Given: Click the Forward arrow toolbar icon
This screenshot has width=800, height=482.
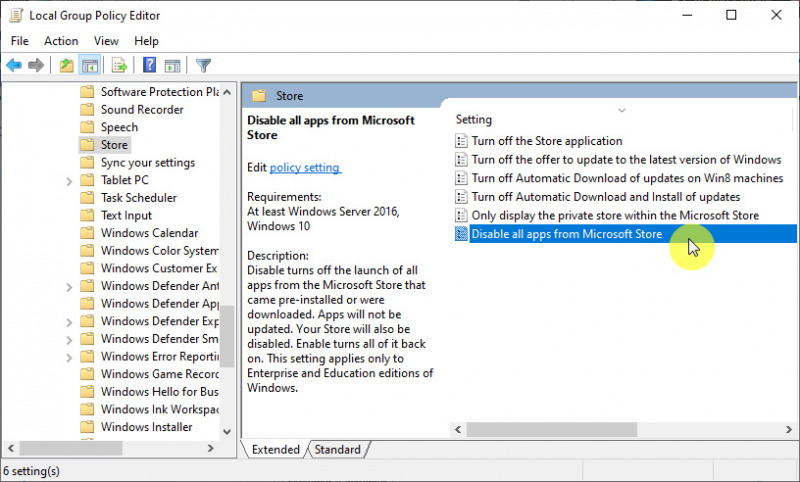Looking at the screenshot, I should coord(36,65).
